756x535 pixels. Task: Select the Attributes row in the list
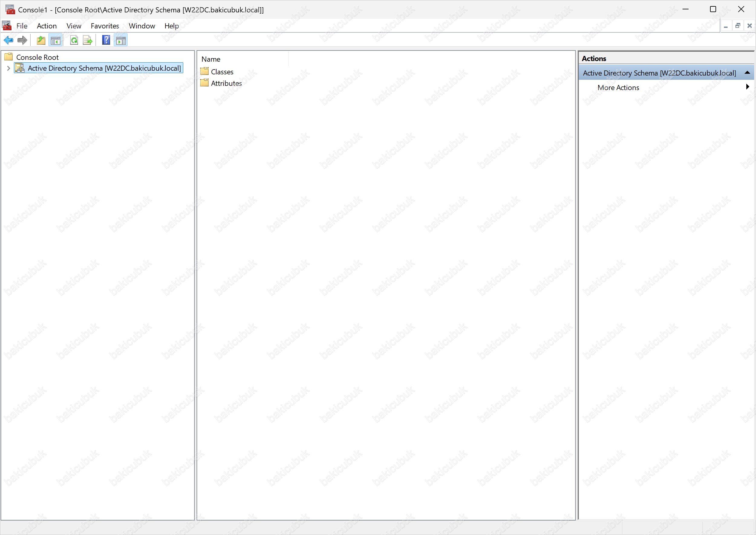tap(226, 83)
